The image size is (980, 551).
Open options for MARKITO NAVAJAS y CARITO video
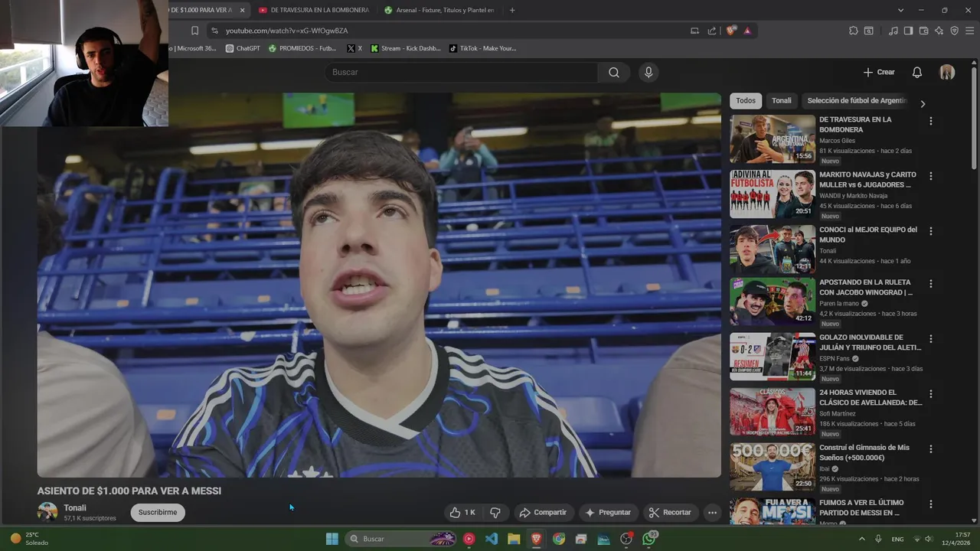pos(930,176)
